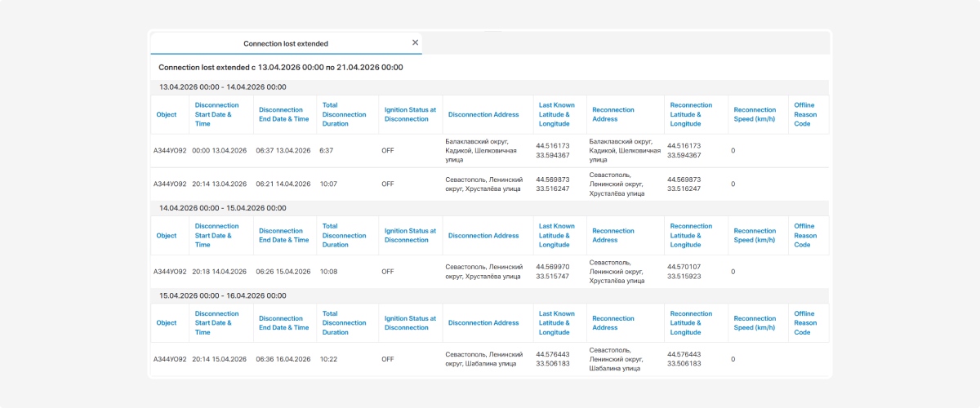
Task: Close the Connection lost extended tab
Action: point(415,42)
